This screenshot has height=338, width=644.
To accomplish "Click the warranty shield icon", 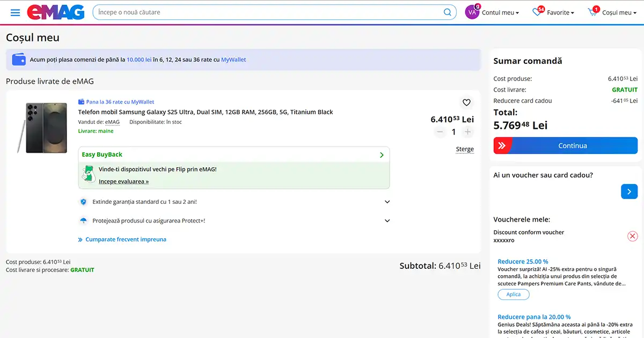I will [x=83, y=202].
